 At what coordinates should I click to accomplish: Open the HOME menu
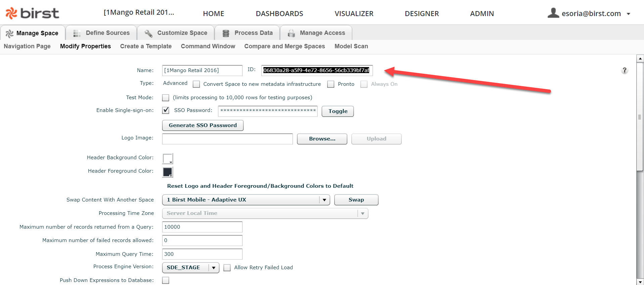(213, 14)
